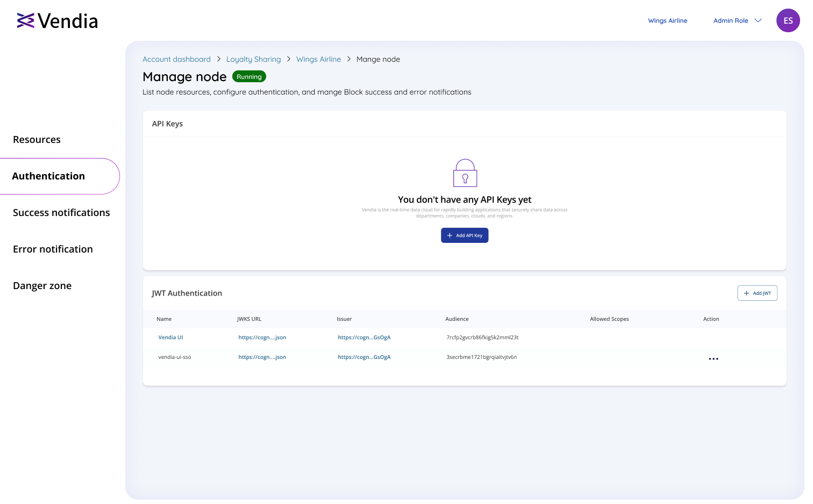Click the Issuer column header

[x=344, y=319]
